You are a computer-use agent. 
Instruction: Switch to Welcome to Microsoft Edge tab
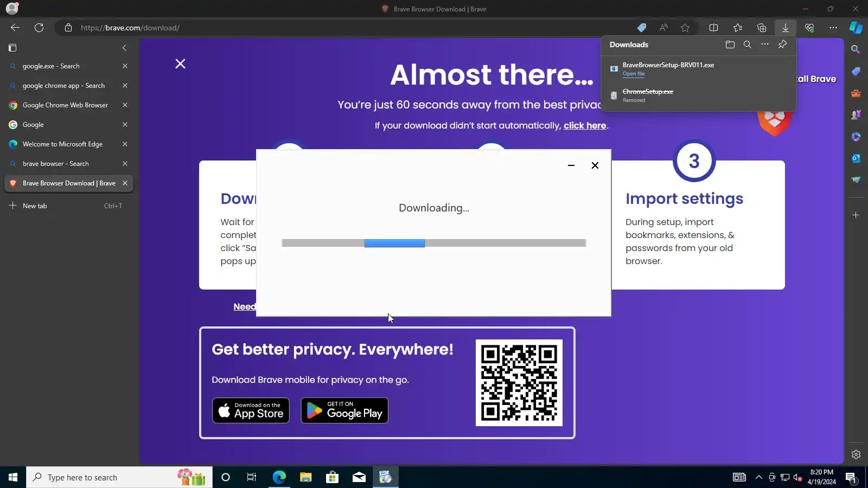coord(68,144)
